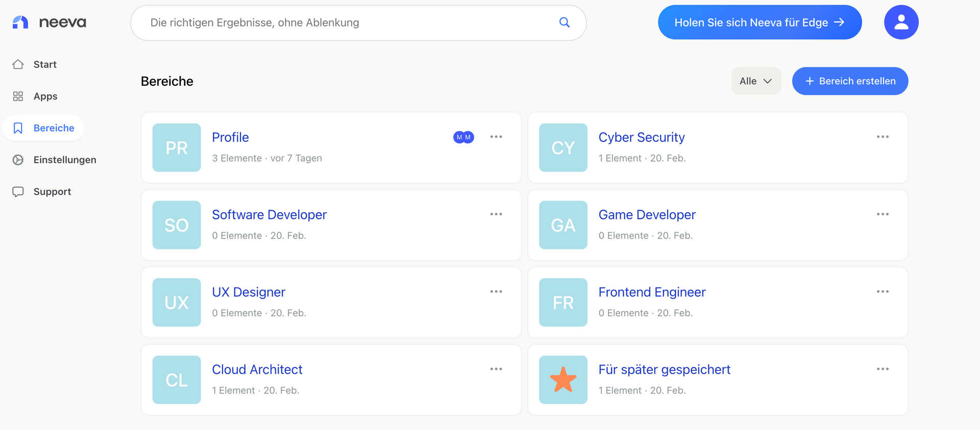
Task: Click the MM shared members badge
Action: tap(463, 137)
